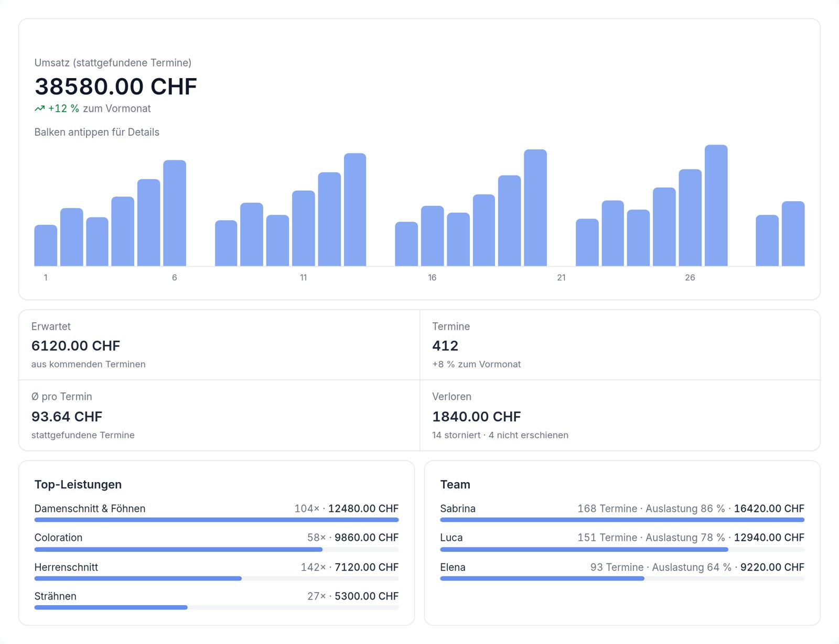The height and width of the screenshot is (644, 839).
Task: Click the Strähnen progress bar
Action: click(217, 607)
